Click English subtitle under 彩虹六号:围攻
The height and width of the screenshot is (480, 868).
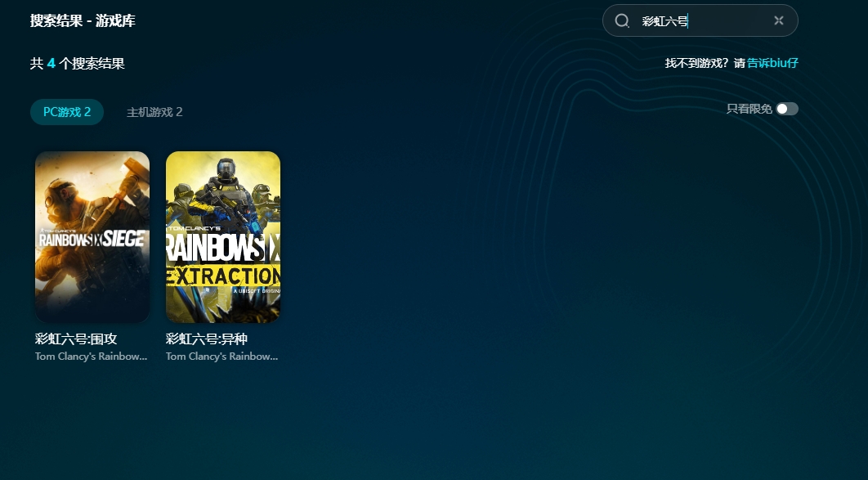tap(92, 357)
